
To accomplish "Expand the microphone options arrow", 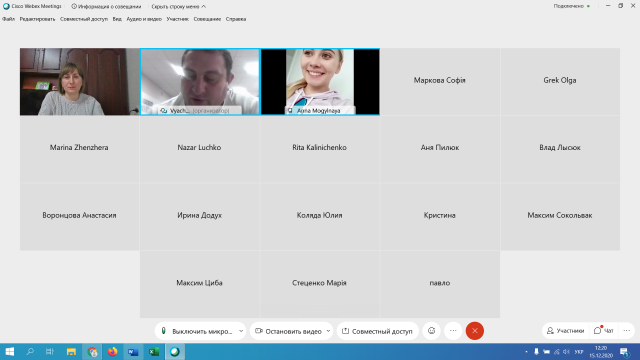I will tap(241, 331).
